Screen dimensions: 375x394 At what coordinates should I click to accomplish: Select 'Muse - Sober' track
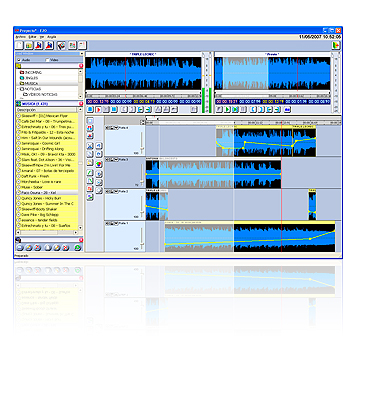(47, 187)
